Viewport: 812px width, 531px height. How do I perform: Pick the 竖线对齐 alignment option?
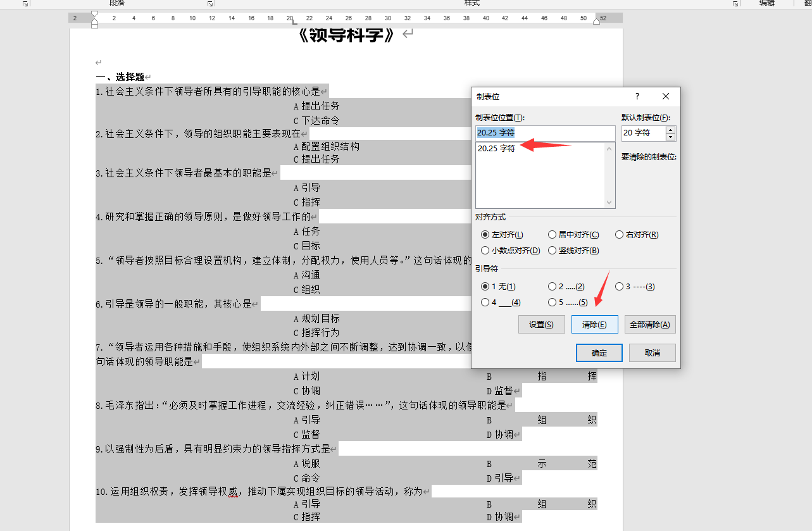click(553, 251)
